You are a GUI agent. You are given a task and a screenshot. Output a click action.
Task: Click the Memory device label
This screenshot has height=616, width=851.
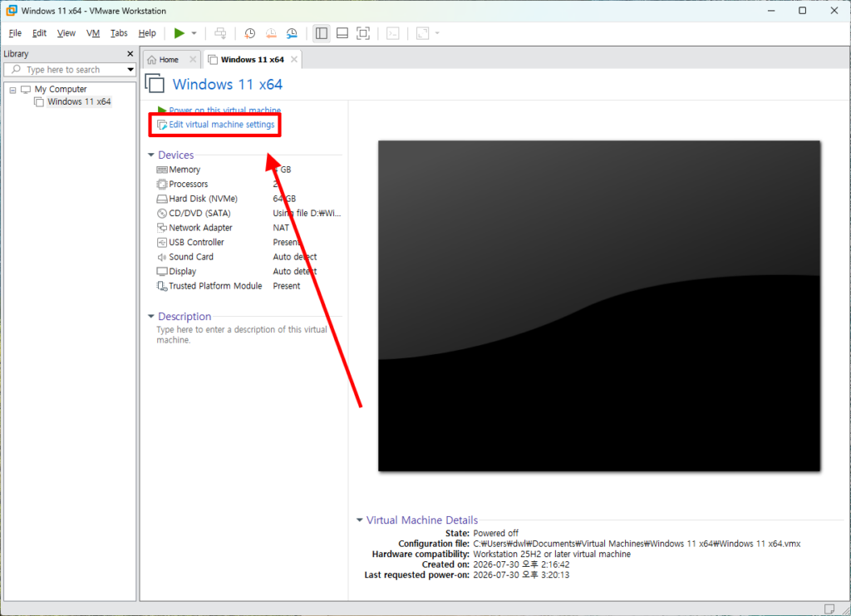tap(184, 170)
